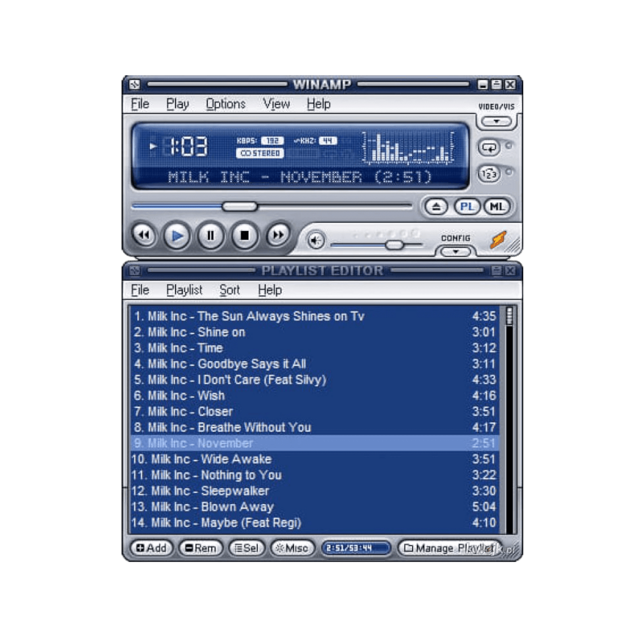
Task: Select highlighted track 9 November
Action: [315, 443]
